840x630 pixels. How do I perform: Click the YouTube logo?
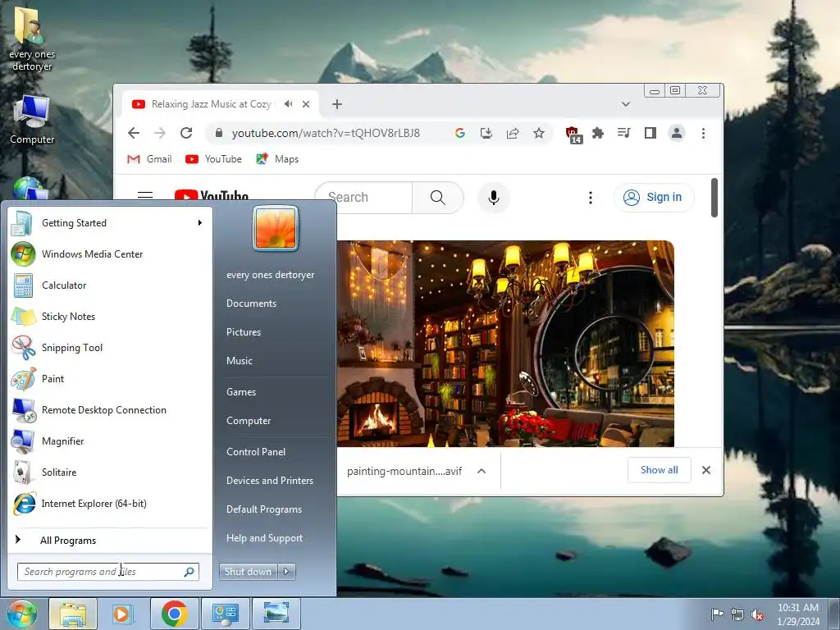pos(211,194)
